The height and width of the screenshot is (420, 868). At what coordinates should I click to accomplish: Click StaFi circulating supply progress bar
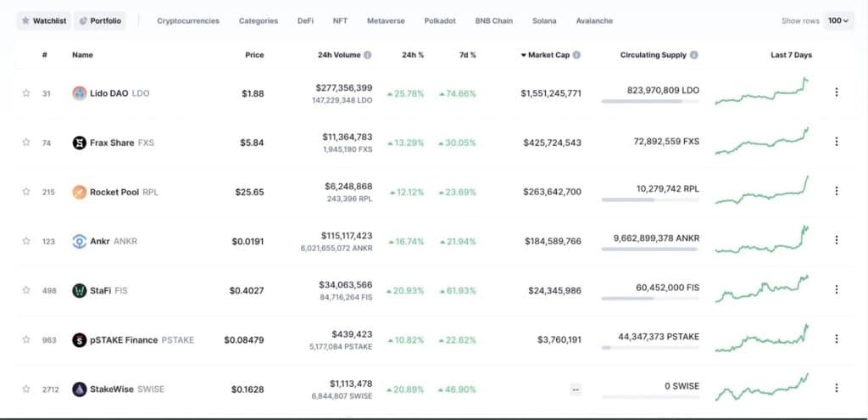[x=650, y=299]
